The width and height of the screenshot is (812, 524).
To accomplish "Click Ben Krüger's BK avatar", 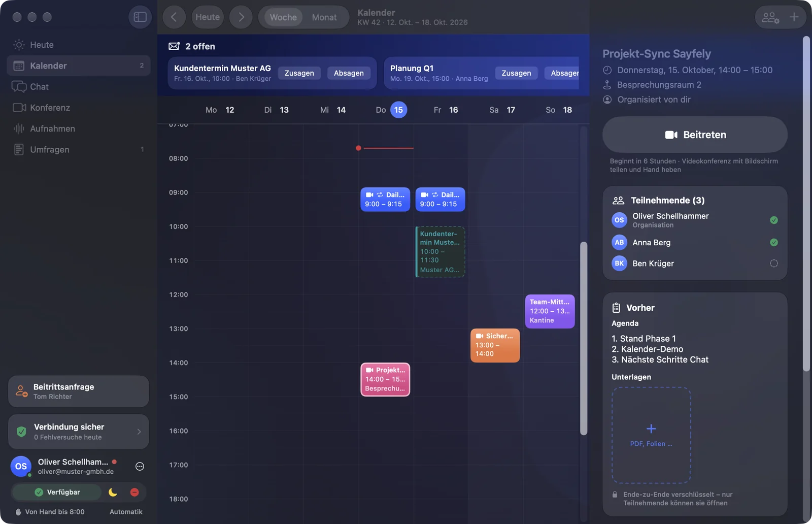I will point(619,263).
